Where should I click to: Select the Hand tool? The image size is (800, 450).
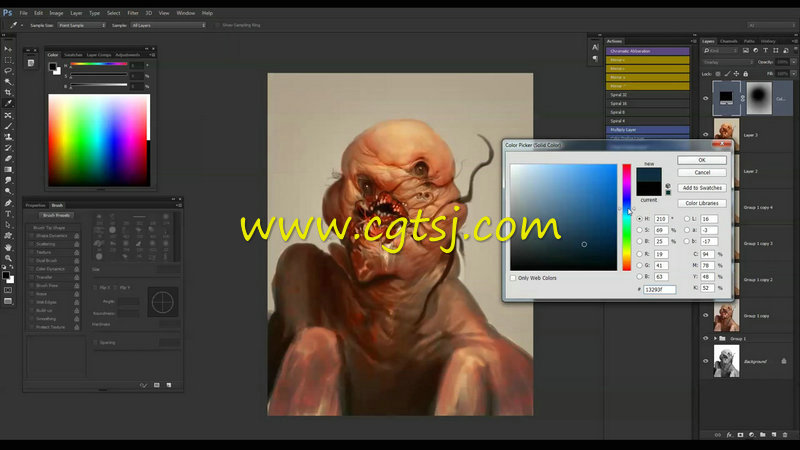[8, 247]
